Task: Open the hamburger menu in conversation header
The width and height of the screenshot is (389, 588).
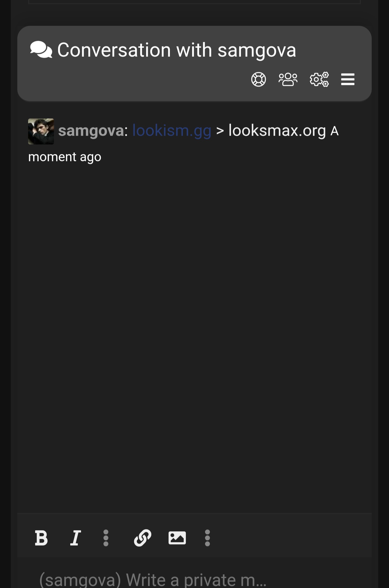Action: tap(348, 79)
